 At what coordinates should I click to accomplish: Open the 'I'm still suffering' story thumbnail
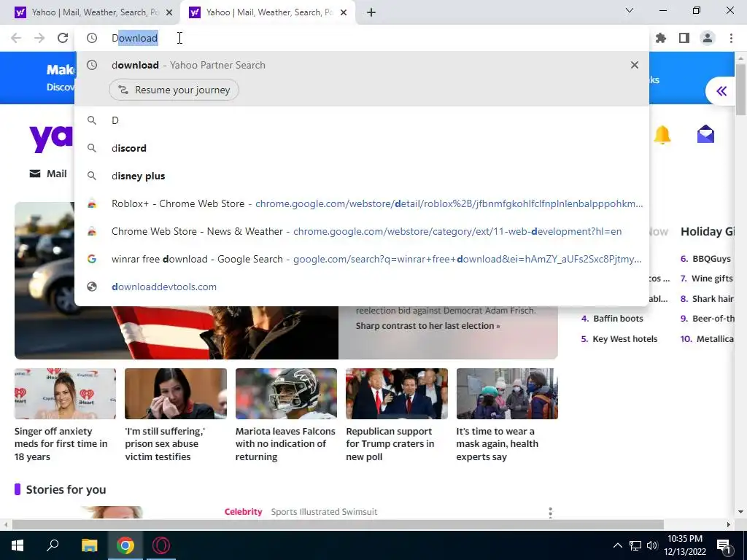(x=176, y=394)
